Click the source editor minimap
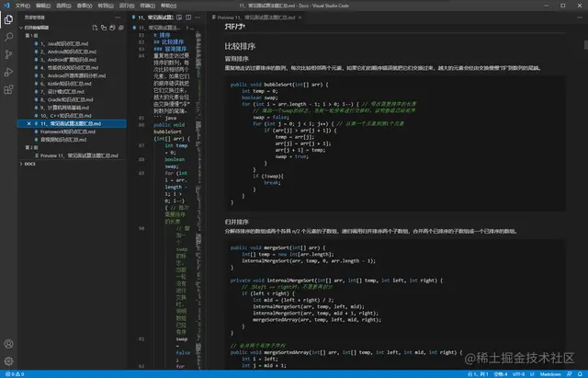The width and height of the screenshot is (588, 378). [198, 199]
